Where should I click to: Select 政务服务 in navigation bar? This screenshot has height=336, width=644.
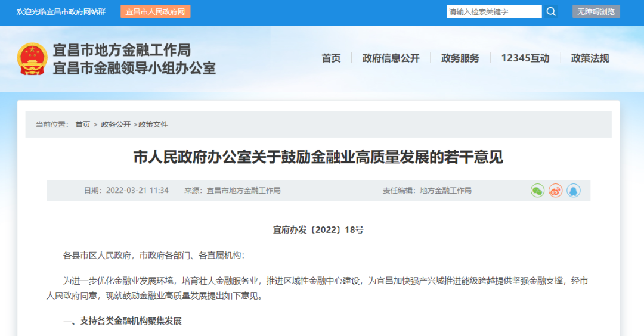460,58
